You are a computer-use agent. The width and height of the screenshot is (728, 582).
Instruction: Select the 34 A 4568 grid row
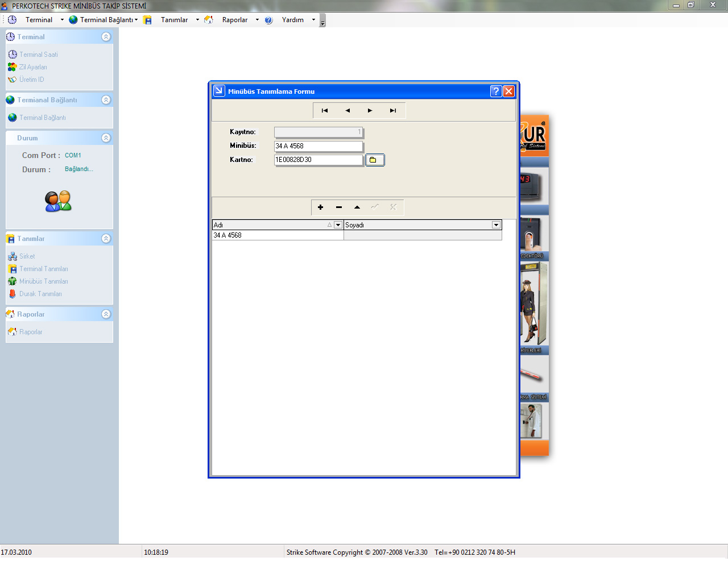278,235
